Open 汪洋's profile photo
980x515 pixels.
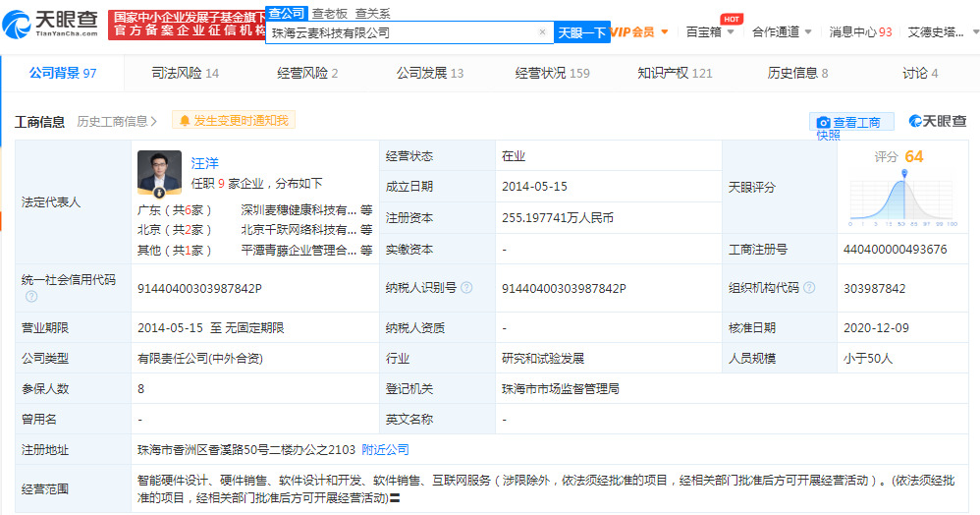click(x=159, y=173)
